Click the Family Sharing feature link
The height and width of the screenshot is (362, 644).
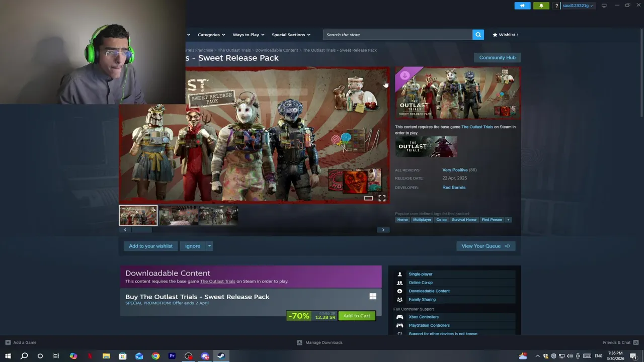pyautogui.click(x=422, y=299)
